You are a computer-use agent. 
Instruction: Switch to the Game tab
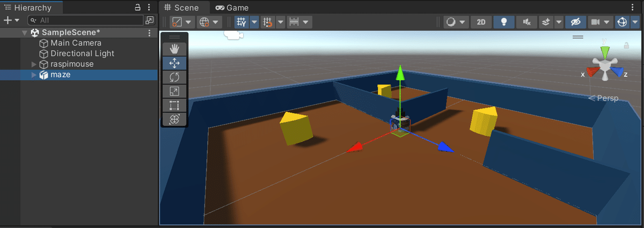232,8
